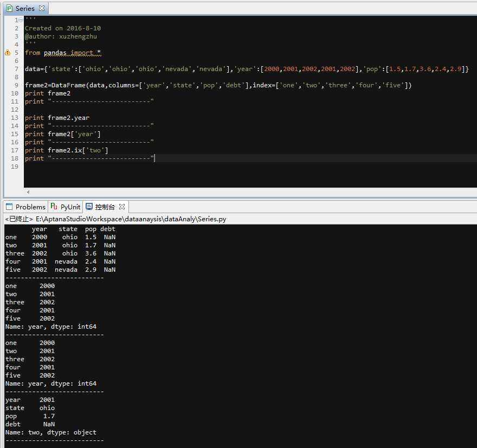Image resolution: width=477 pixels, height=448 pixels.
Task: Click the Problems tab icon
Action: click(x=9, y=207)
